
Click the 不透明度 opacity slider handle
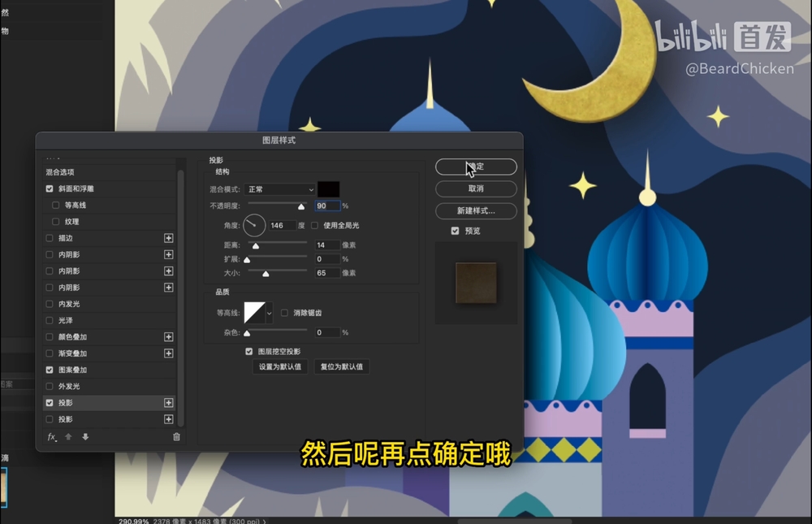tap(301, 207)
